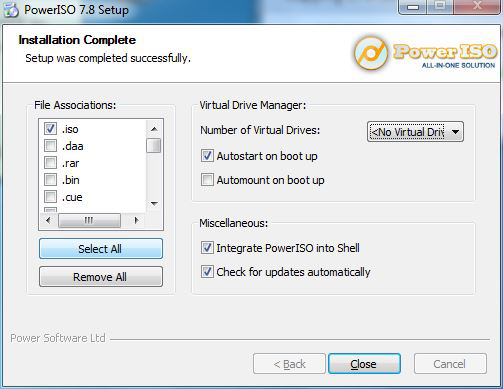The width and height of the screenshot is (503, 389).
Task: Click the 'Setup was completed successfully.' text
Action: (x=108, y=58)
